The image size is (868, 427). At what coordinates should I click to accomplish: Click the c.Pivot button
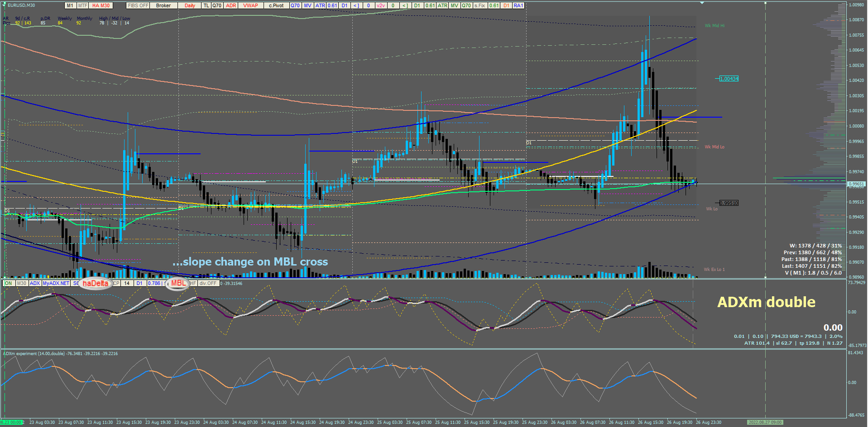276,5
